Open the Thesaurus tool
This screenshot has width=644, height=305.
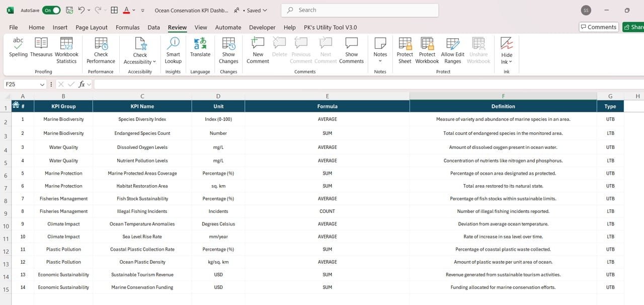[41, 47]
